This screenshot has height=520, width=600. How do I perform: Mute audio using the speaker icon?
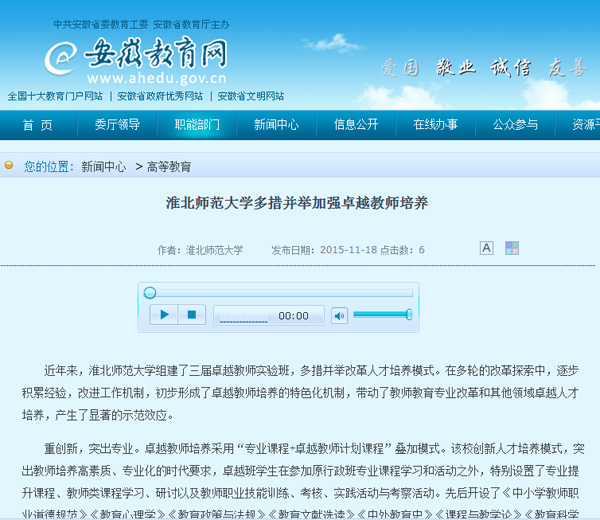click(x=339, y=316)
